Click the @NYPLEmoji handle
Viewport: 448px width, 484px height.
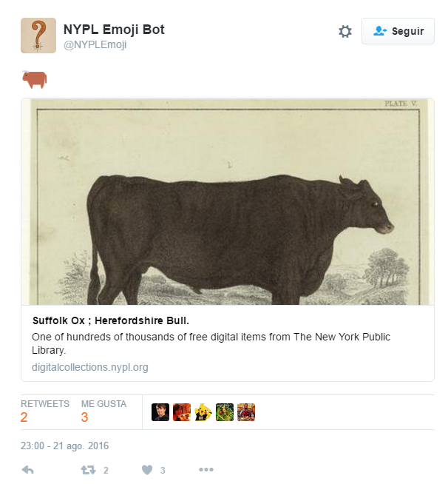(95, 44)
